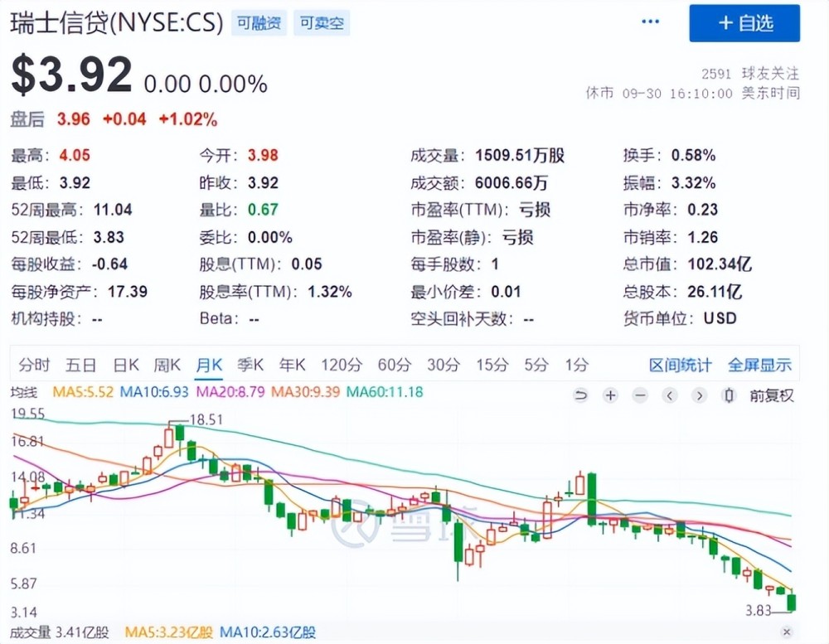
Task: Click the volume MA5:3.23亿股 label
Action: (168, 632)
